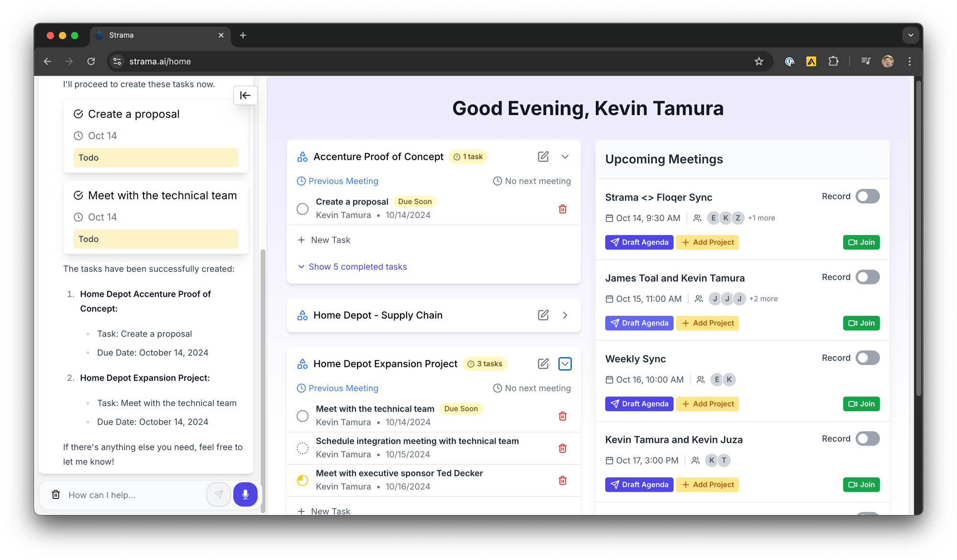
Task: Click the microphone voice input button
Action: [x=245, y=494]
